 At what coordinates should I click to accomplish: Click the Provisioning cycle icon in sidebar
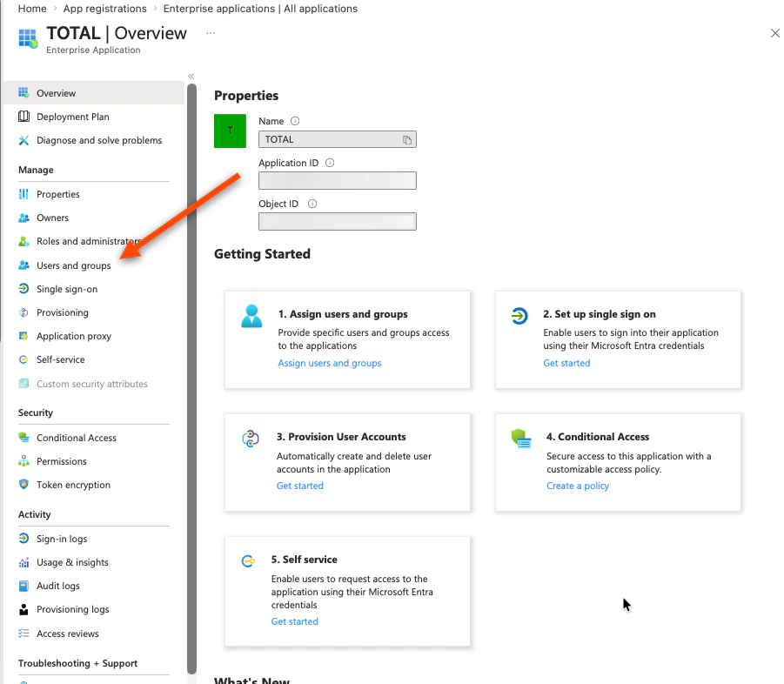click(23, 312)
